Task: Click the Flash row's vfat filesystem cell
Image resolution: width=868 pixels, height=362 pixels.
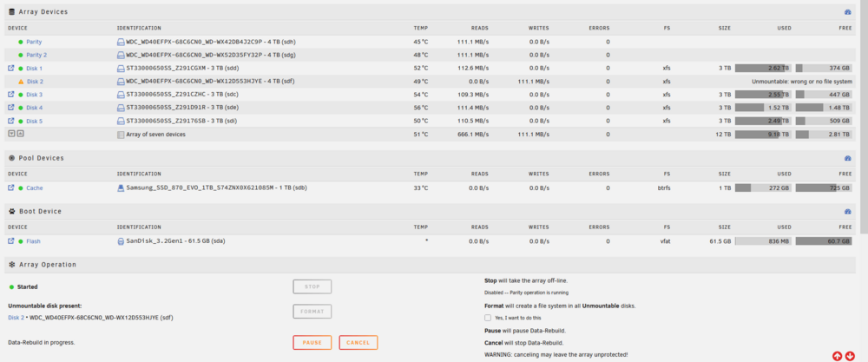Action: tap(664, 241)
